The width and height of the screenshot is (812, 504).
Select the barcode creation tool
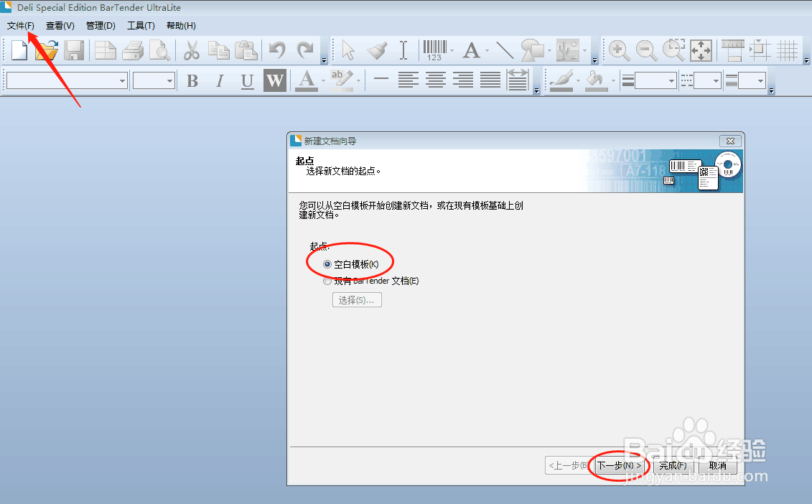434,50
